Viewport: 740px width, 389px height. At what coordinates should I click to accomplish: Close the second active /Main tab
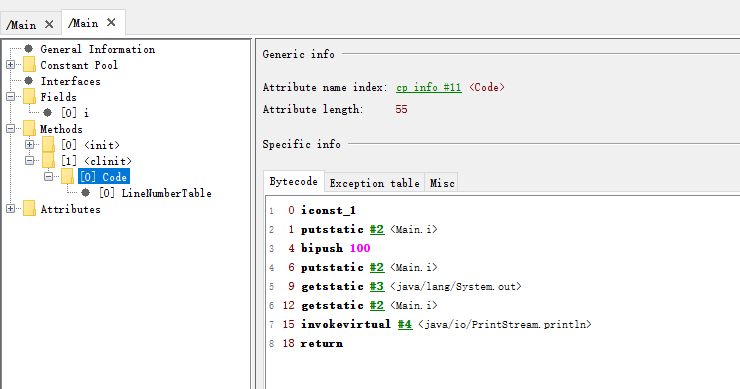[x=111, y=23]
